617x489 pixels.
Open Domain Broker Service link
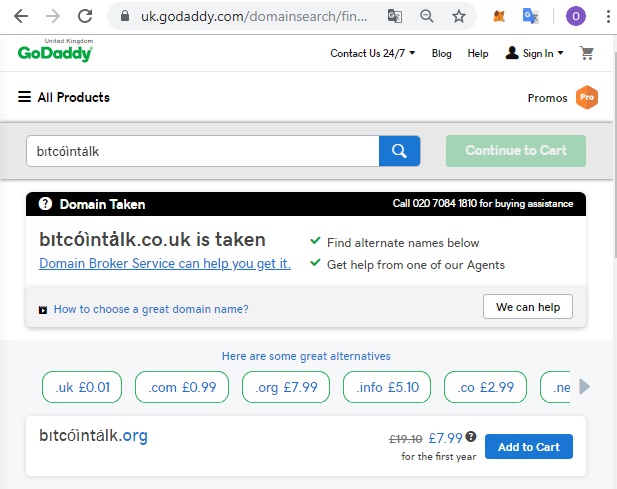click(165, 263)
